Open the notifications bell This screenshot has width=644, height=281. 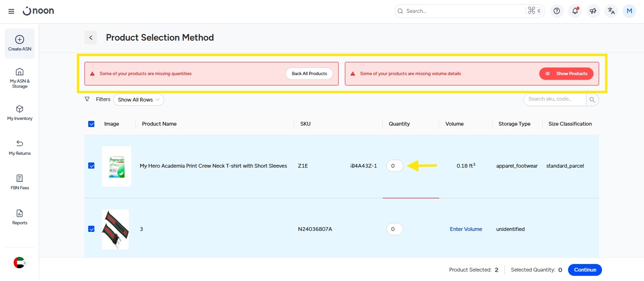(575, 11)
